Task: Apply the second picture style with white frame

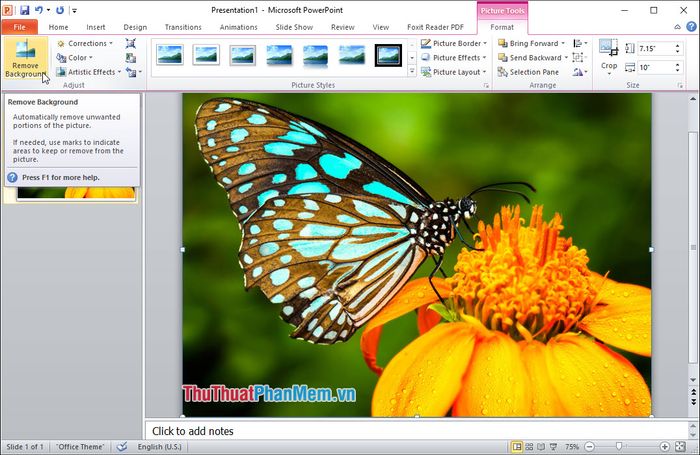Action: [206, 55]
